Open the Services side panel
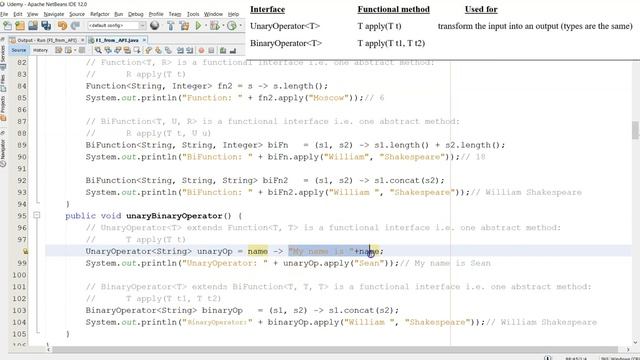 (x=3, y=54)
